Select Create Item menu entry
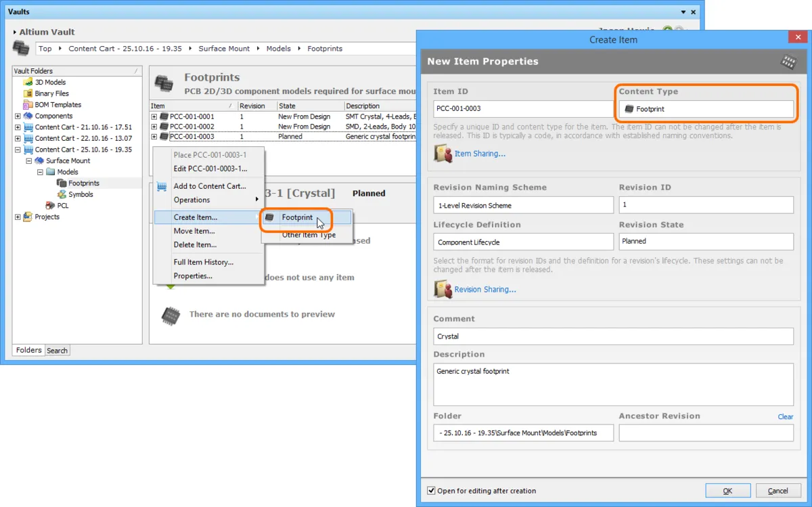 [208, 217]
